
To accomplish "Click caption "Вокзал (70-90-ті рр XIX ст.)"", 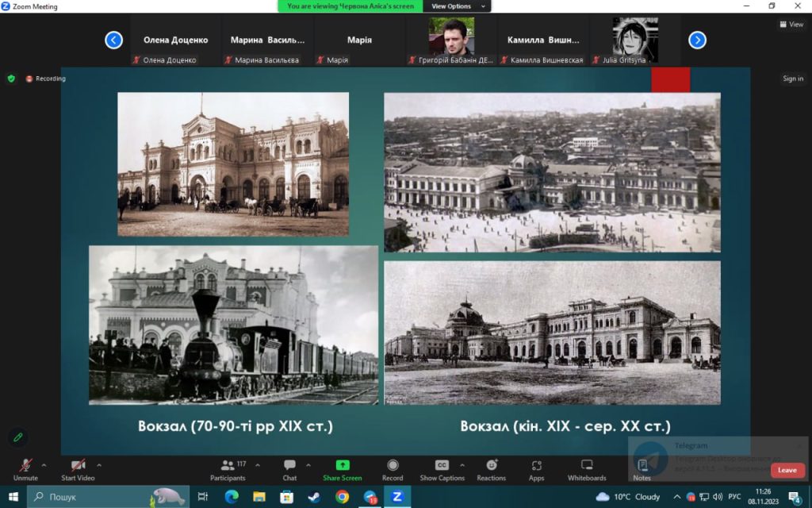I will coord(236,426).
